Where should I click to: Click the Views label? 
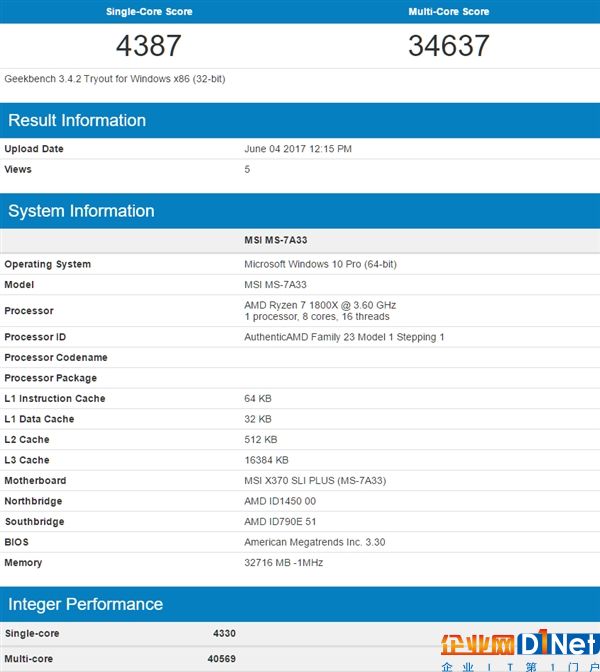18,169
